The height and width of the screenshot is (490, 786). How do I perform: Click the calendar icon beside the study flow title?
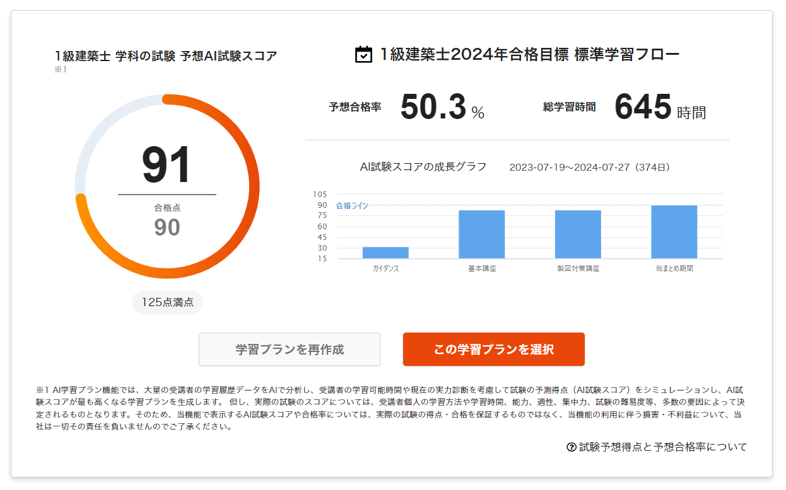(x=363, y=54)
